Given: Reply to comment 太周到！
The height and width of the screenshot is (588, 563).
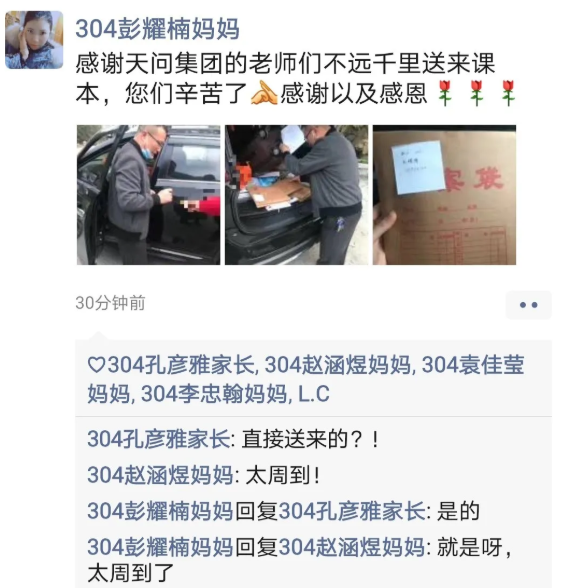Looking at the screenshot, I should (x=282, y=476).
